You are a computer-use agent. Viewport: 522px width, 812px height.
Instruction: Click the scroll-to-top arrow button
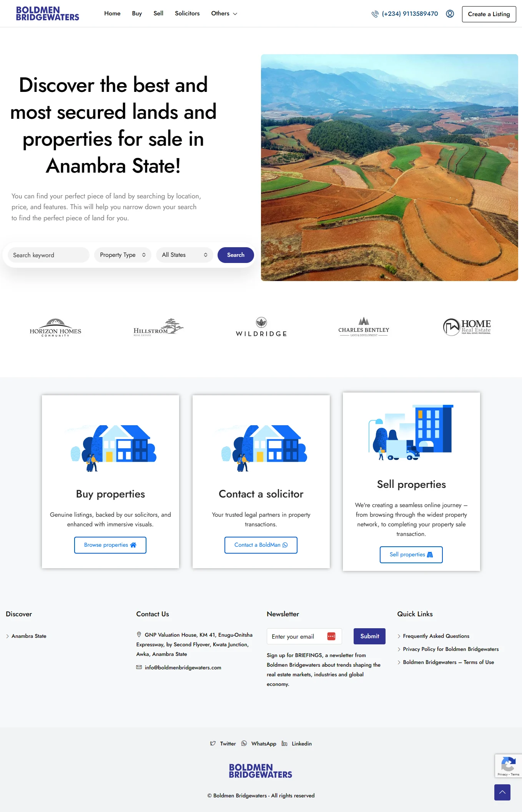click(x=502, y=792)
